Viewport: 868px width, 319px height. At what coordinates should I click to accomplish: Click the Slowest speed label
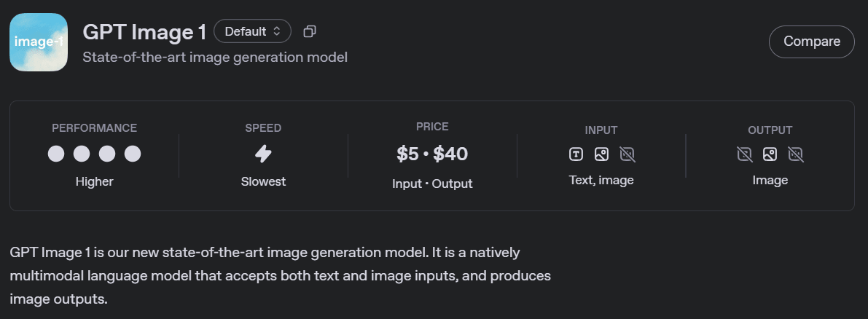click(x=264, y=181)
